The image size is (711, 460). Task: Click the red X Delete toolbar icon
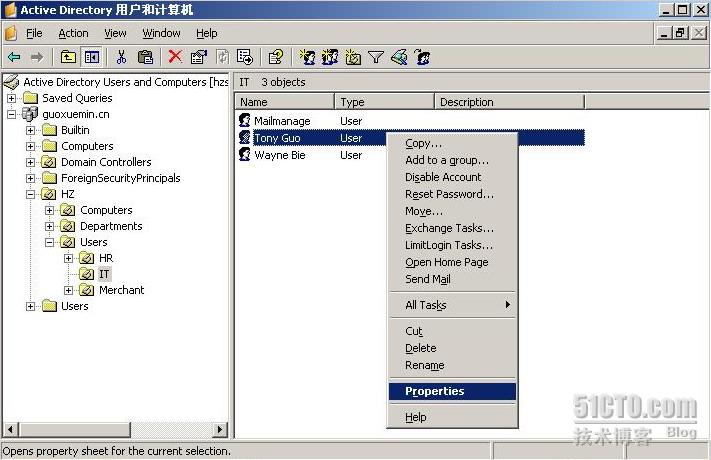tap(175, 57)
